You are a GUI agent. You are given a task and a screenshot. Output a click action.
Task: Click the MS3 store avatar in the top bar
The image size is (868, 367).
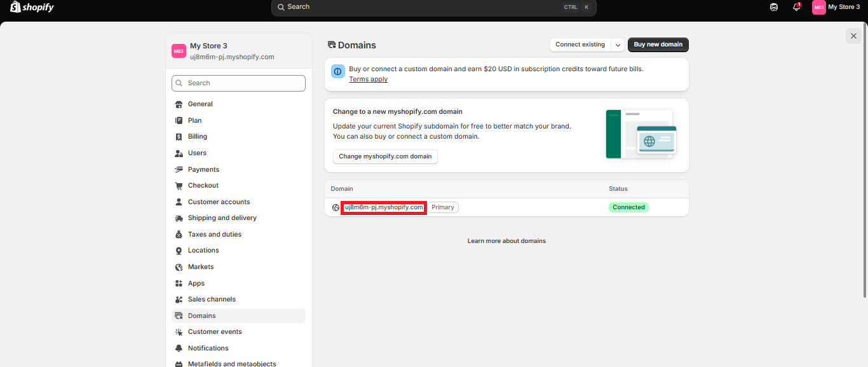818,7
